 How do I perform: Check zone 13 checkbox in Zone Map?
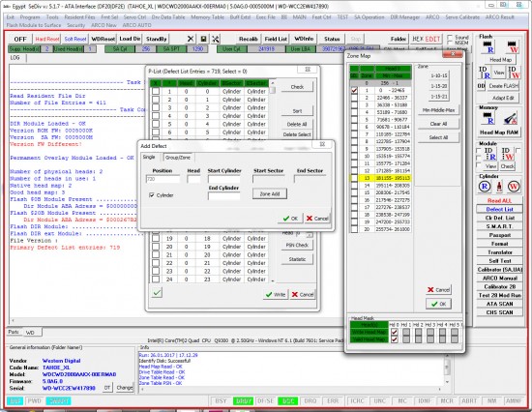(x=354, y=178)
